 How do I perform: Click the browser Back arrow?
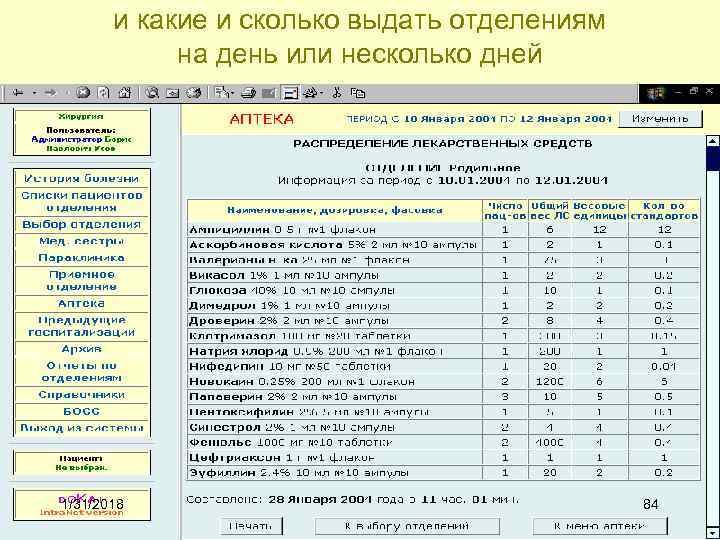pyautogui.click(x=18, y=93)
